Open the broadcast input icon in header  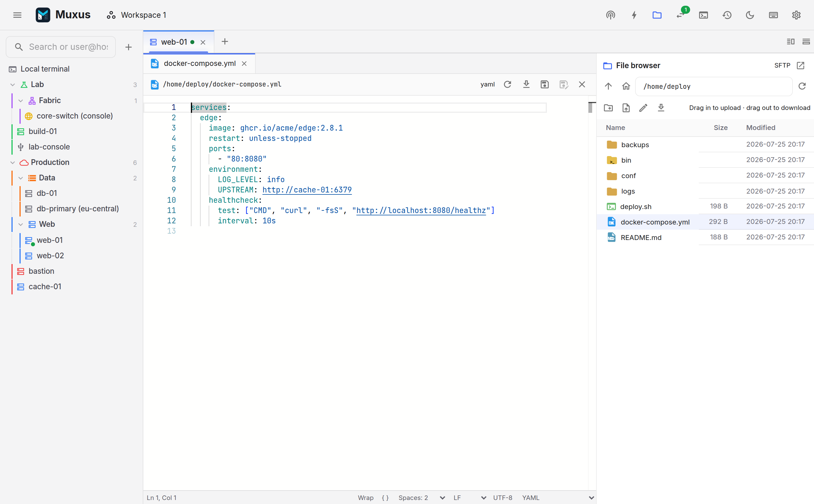(x=610, y=15)
